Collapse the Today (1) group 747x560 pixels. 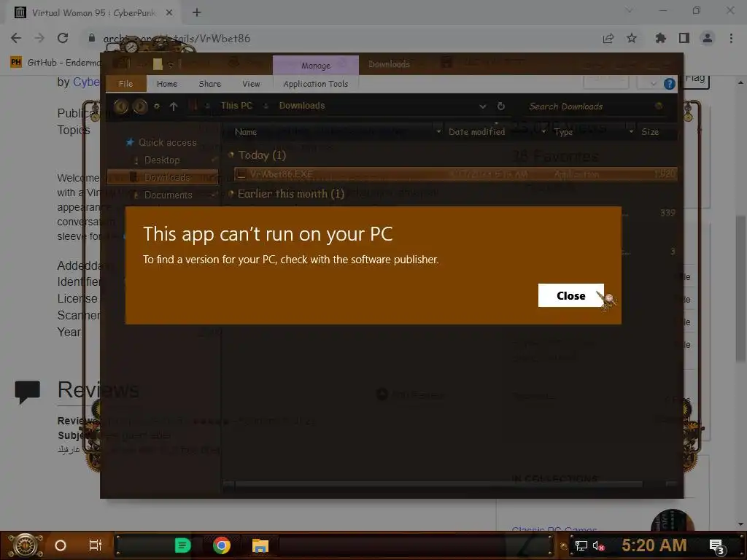point(231,155)
